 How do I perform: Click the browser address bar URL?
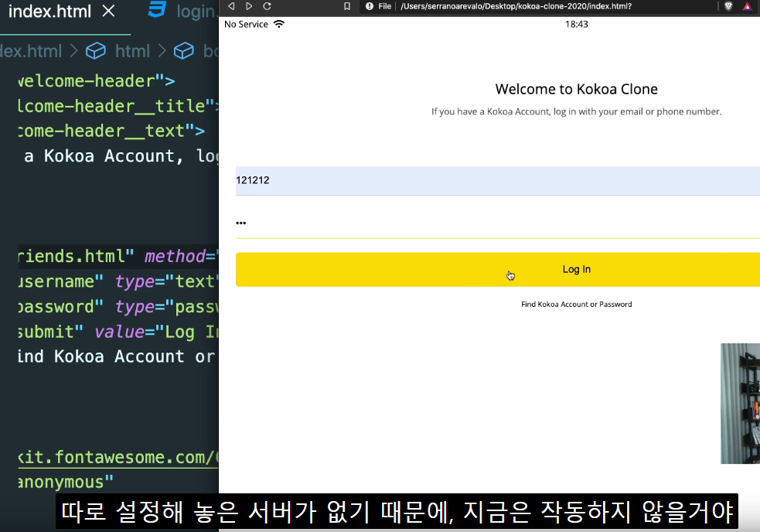(516, 6)
